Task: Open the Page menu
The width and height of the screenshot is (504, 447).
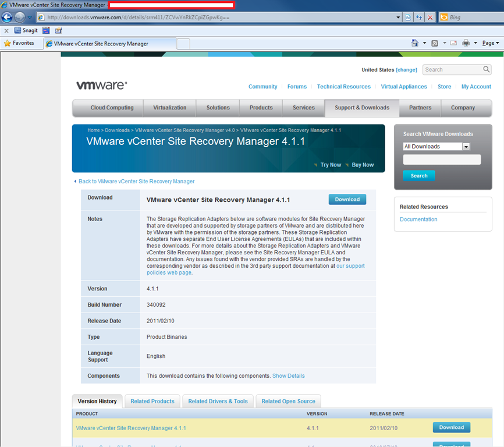Action: coord(491,43)
